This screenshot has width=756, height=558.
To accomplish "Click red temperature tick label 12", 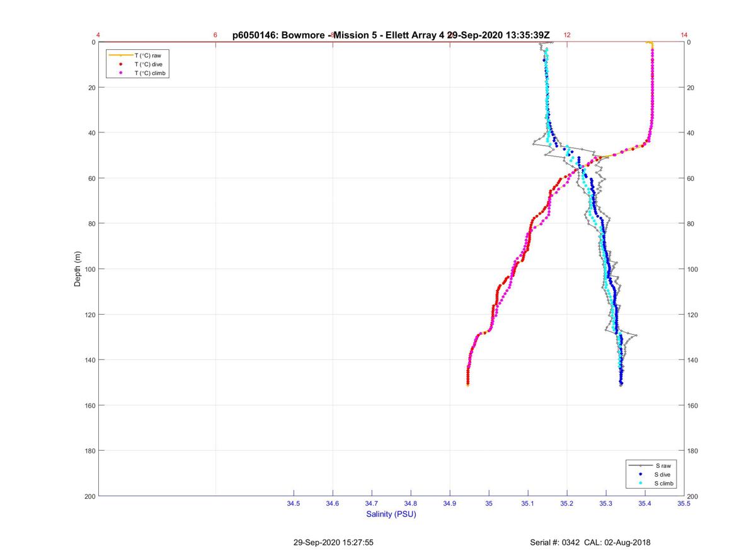I will (567, 35).
